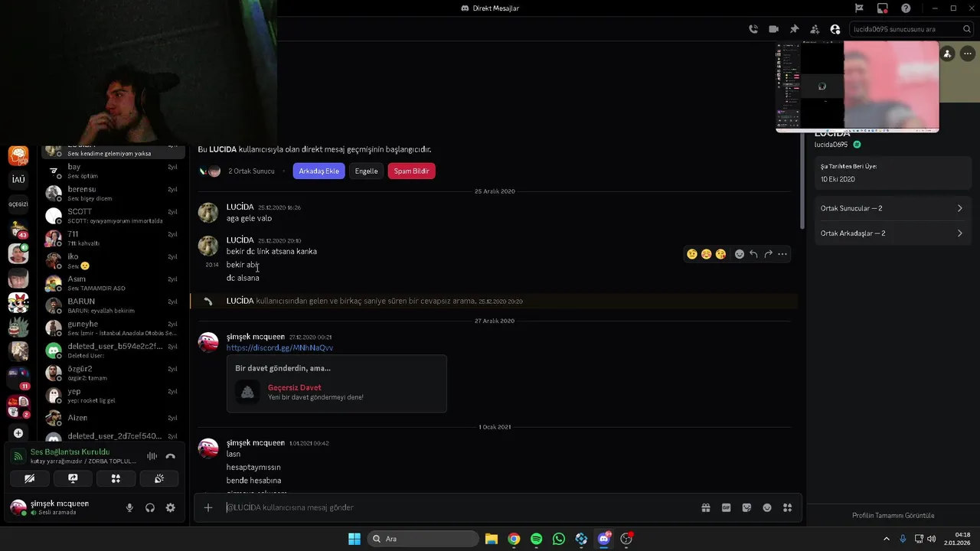Disconnect from the voice call
Image resolution: width=980 pixels, height=551 pixels.
(x=171, y=456)
